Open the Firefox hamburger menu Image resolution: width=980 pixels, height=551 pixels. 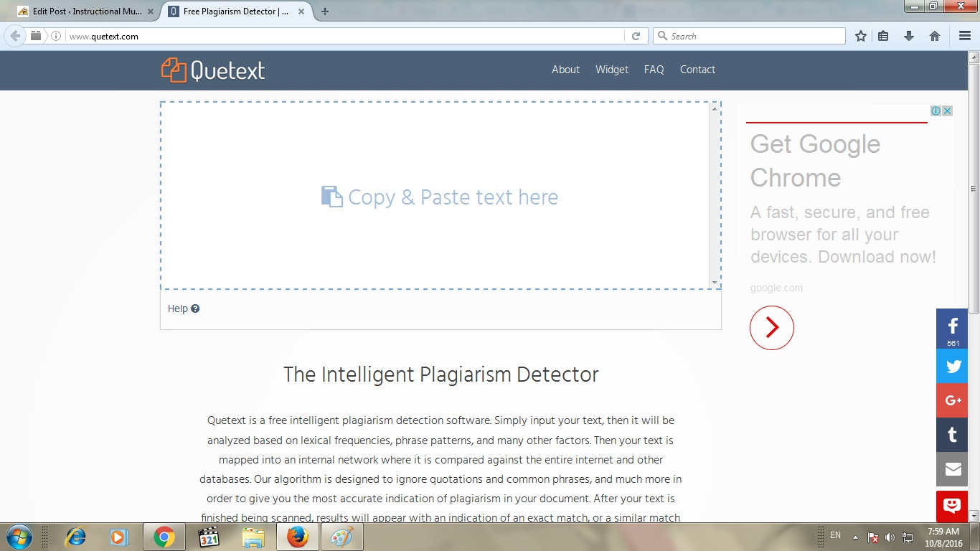tap(965, 36)
